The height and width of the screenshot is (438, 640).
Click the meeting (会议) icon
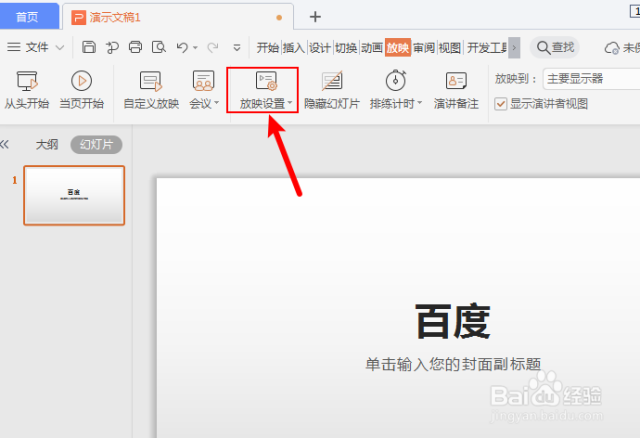pyautogui.click(x=203, y=81)
